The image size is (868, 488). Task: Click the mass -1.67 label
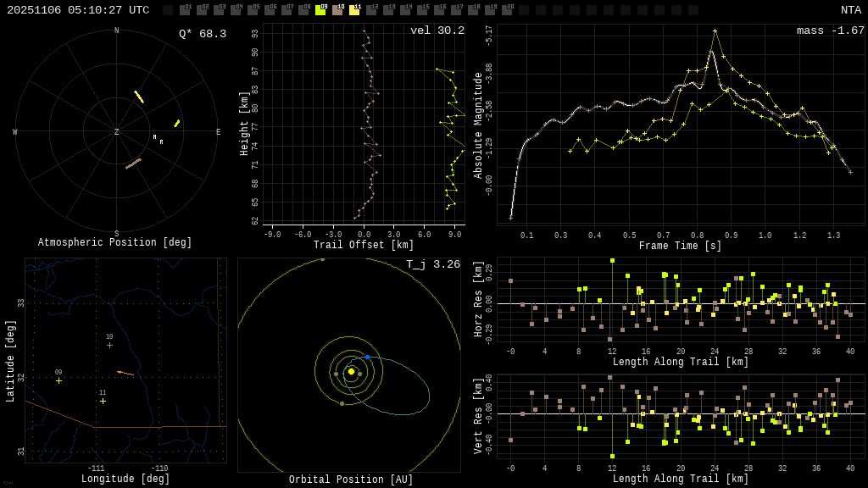click(830, 30)
